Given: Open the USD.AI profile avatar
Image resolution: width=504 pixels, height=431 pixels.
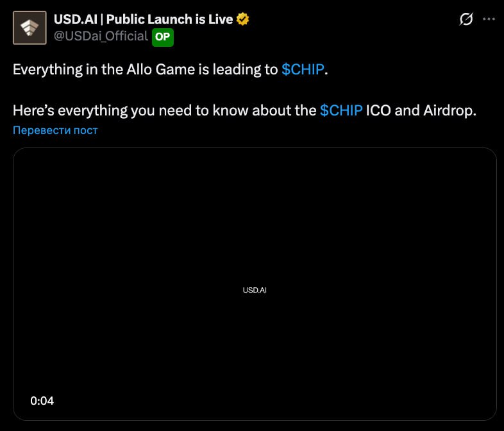Looking at the screenshot, I should (29, 28).
